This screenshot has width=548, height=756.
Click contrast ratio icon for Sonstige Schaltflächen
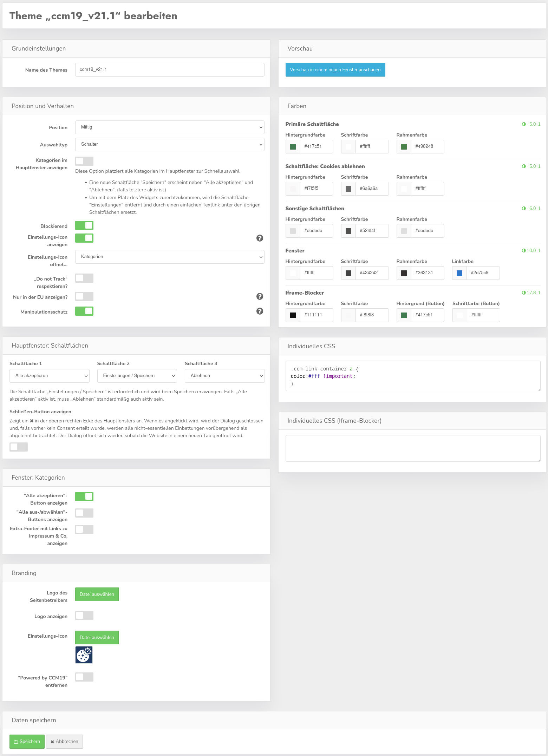[524, 209]
